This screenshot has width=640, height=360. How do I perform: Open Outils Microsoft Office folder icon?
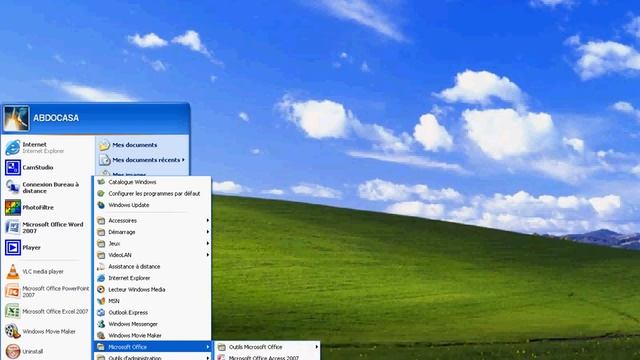(x=222, y=347)
